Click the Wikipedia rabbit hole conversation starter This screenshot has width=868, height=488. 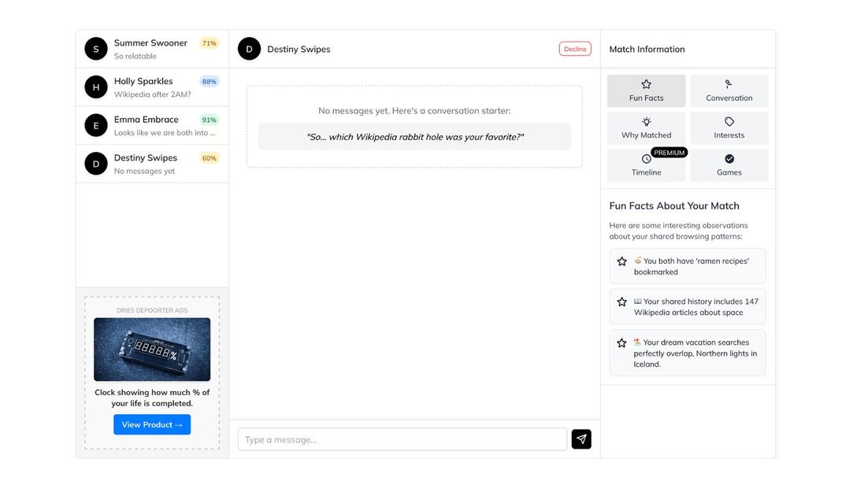click(414, 137)
